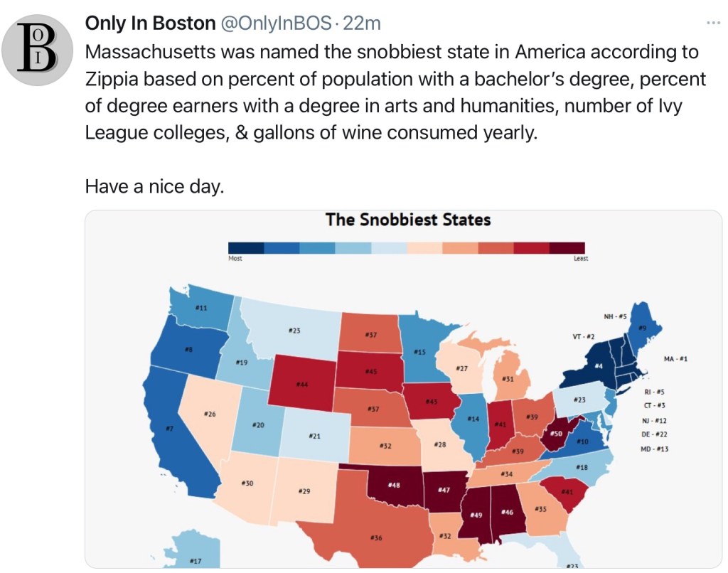The height and width of the screenshot is (573, 728).
Task: Click the @OnlyInBOS handle
Action: (x=276, y=23)
